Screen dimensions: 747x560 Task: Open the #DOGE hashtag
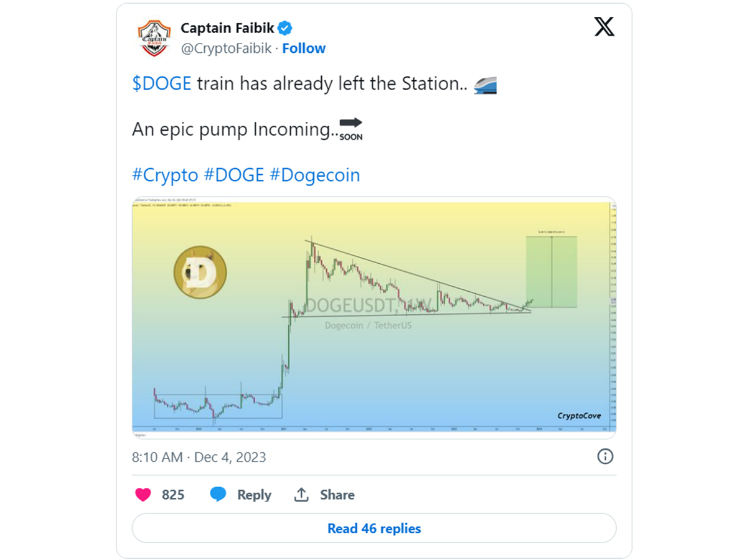tap(234, 175)
